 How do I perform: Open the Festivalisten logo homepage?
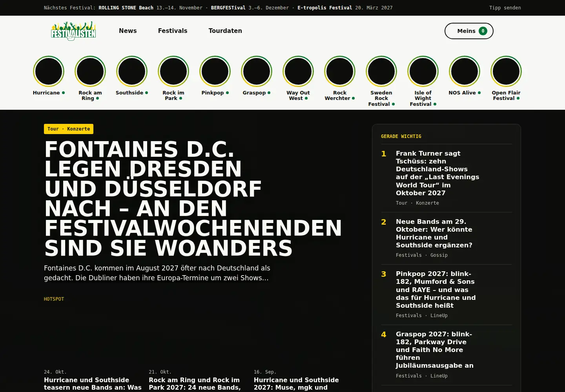coord(73,31)
